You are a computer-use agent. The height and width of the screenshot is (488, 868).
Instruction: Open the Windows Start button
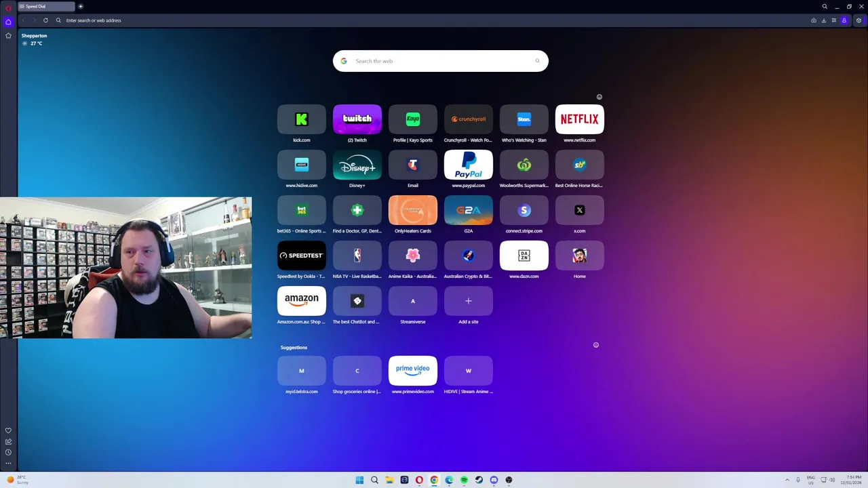(x=359, y=480)
